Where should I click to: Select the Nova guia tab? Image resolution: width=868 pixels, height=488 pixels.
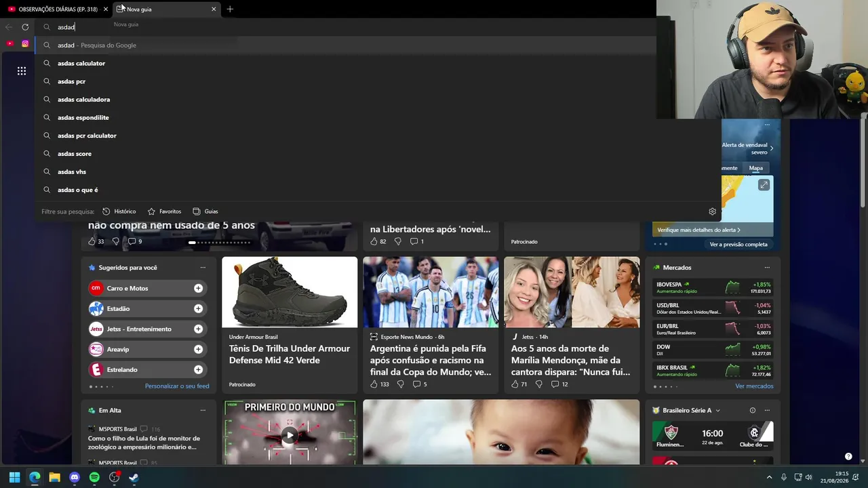coord(166,9)
